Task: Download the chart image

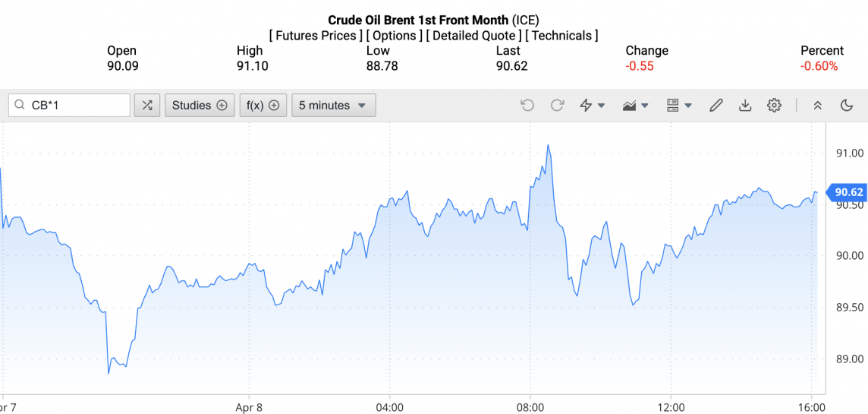Action: [745, 106]
